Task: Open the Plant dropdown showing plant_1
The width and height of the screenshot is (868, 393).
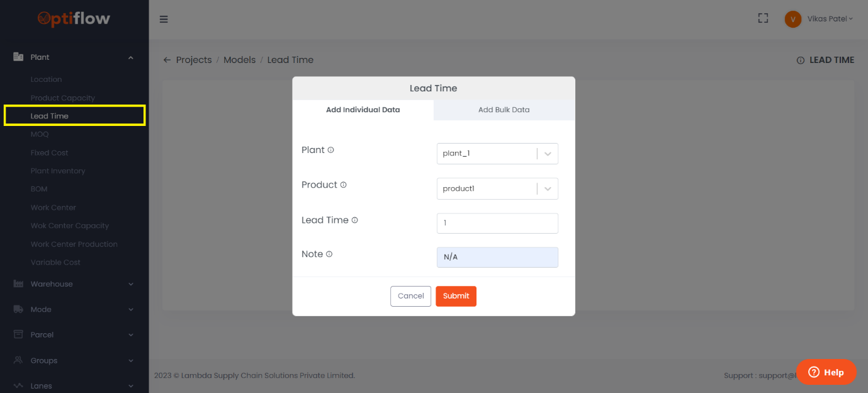Action: pos(497,154)
